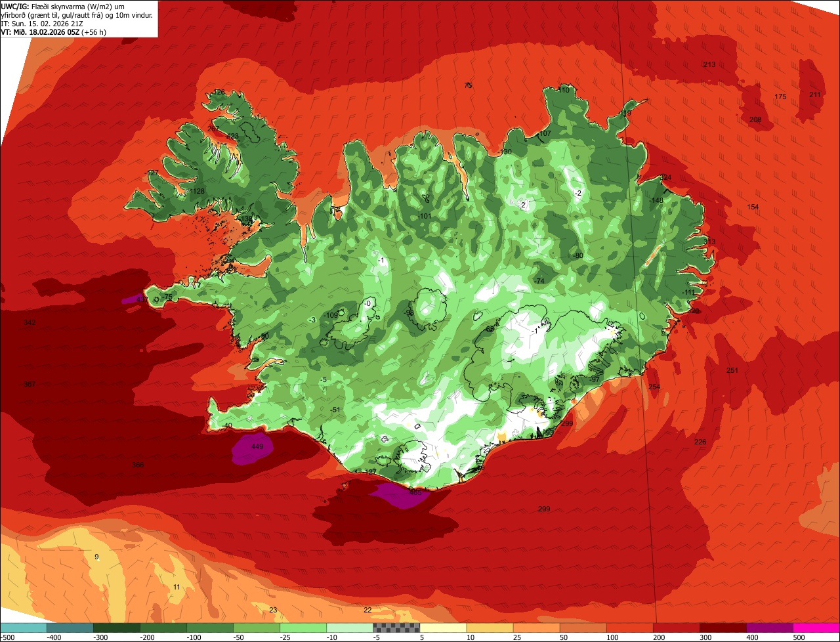Click the map value 9 in the yellow area
Viewport: 840px width, 642px height.
[x=96, y=557]
